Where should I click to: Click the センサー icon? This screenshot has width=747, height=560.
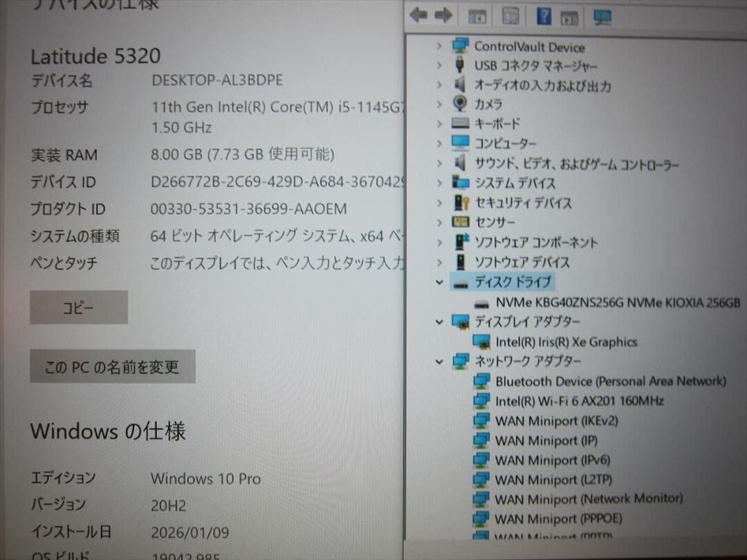point(460,222)
